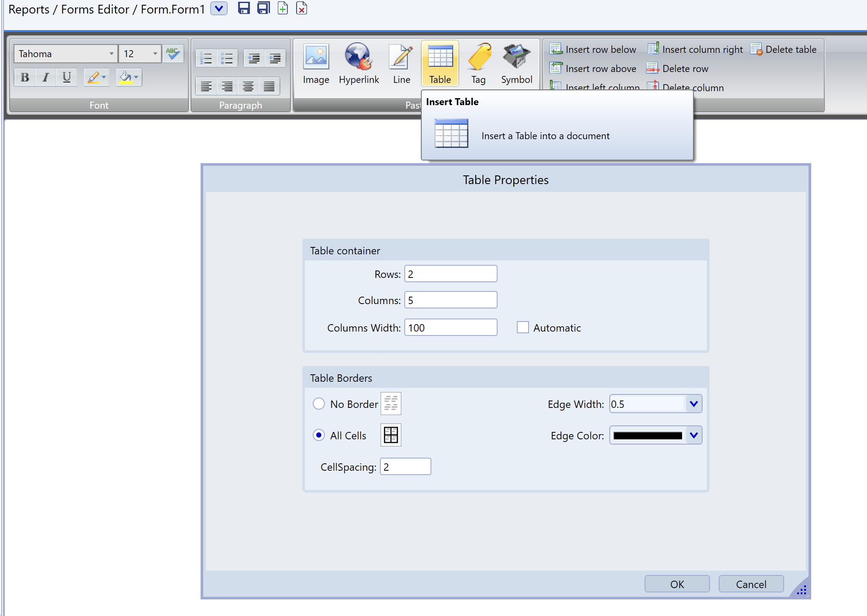Click Insert row below command
This screenshot has height=616, width=867.
[x=593, y=49]
